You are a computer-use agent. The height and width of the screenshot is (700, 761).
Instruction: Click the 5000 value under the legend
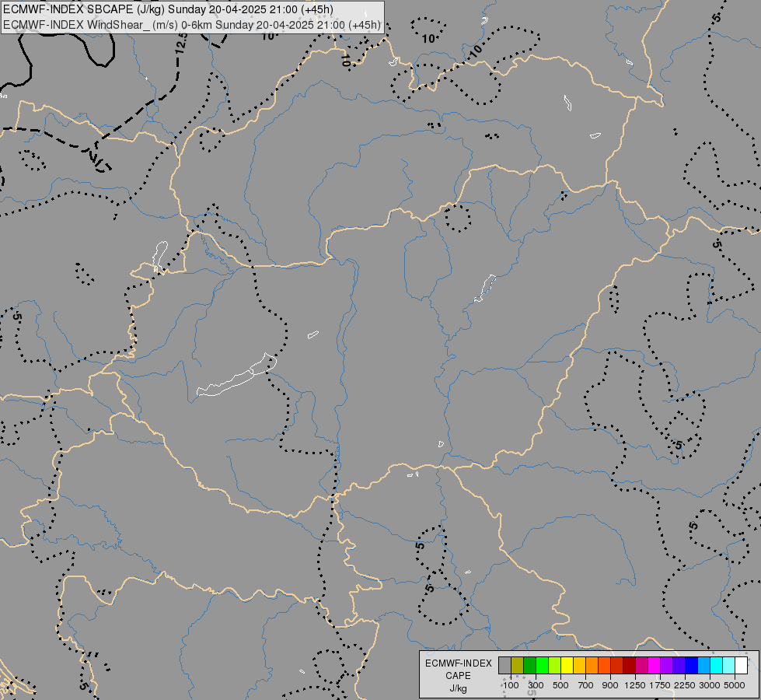coord(735,685)
